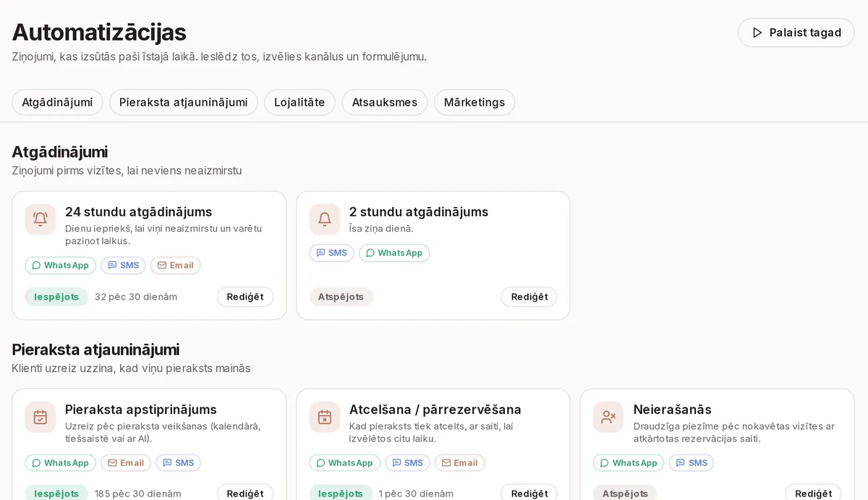This screenshot has width=868, height=500.
Task: Select Email chip in Atcelšana / pārrezervēšana
Action: coord(459,463)
